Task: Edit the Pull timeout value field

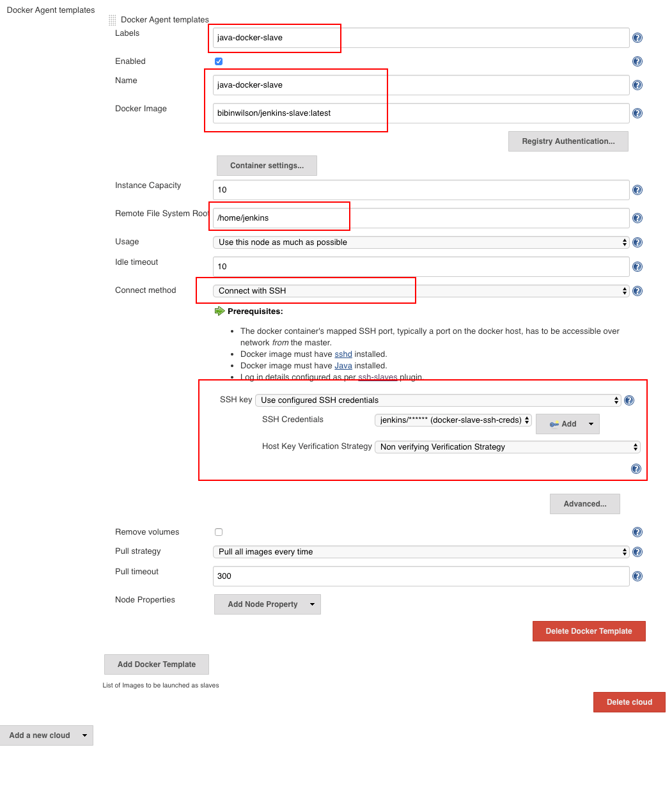Action: [420, 576]
